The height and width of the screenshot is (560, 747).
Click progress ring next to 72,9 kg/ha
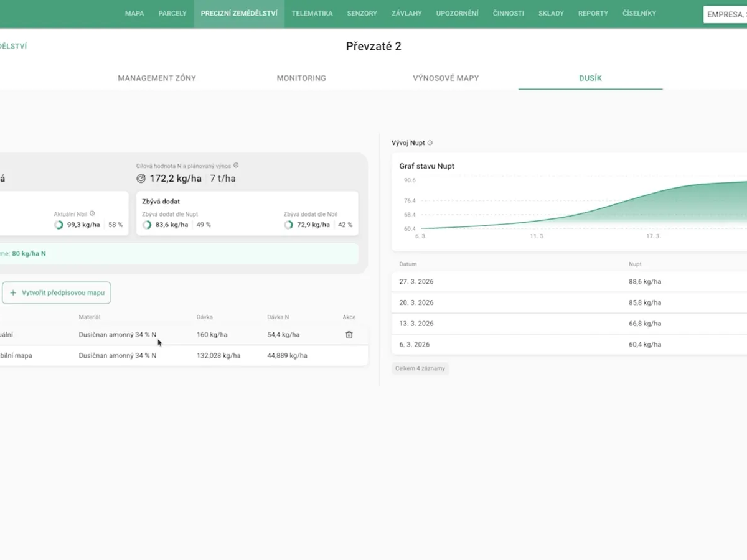(x=289, y=225)
